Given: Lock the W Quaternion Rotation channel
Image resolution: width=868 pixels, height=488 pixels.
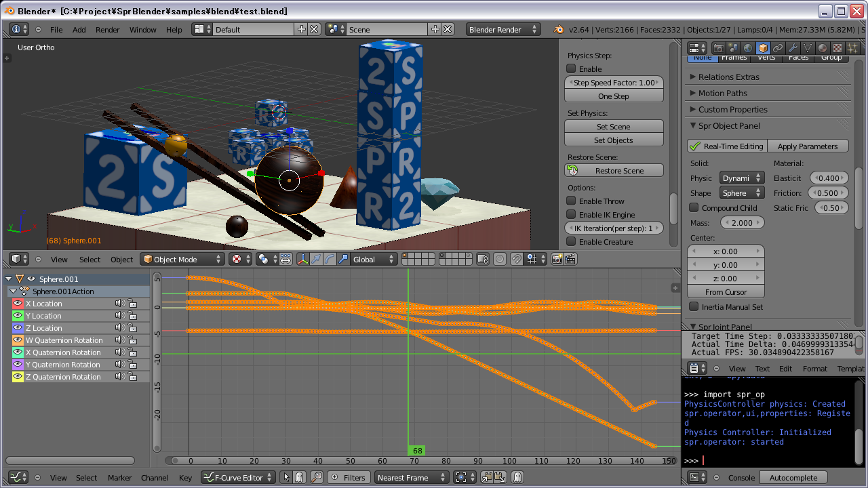Looking at the screenshot, I should click(133, 340).
